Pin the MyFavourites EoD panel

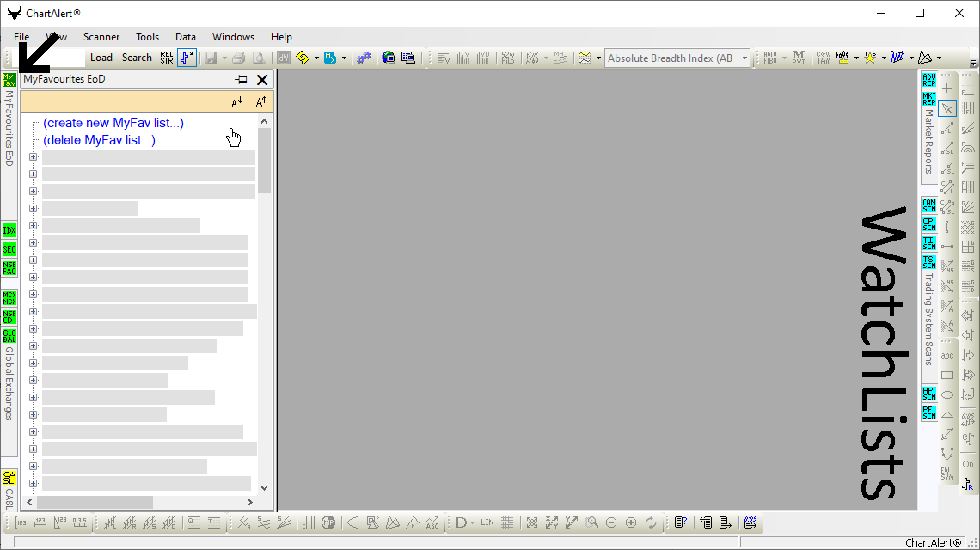(242, 79)
